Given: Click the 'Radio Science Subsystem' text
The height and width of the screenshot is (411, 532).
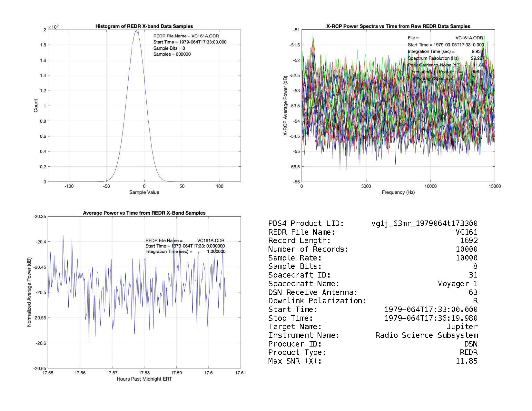Looking at the screenshot, I should [426, 335].
